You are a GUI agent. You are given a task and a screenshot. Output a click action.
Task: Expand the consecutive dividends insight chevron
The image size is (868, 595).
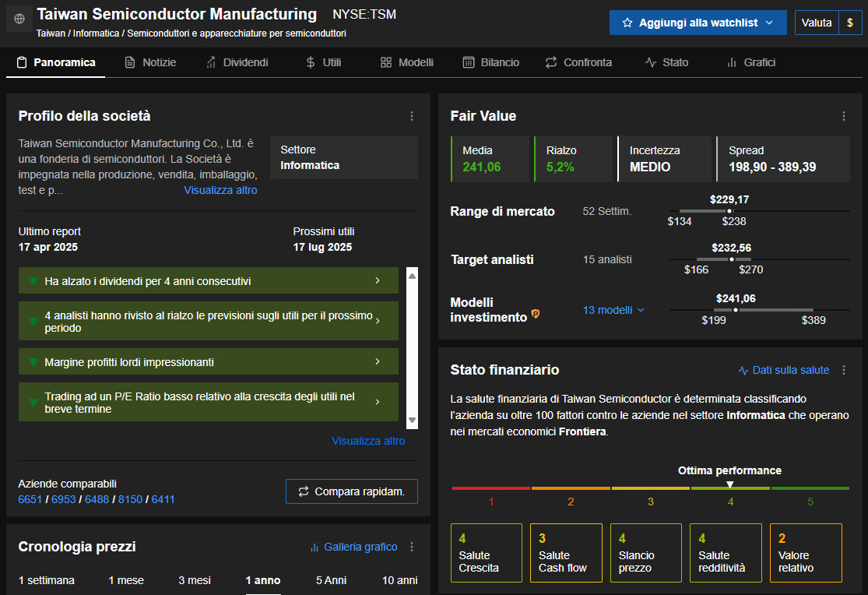pos(378,280)
